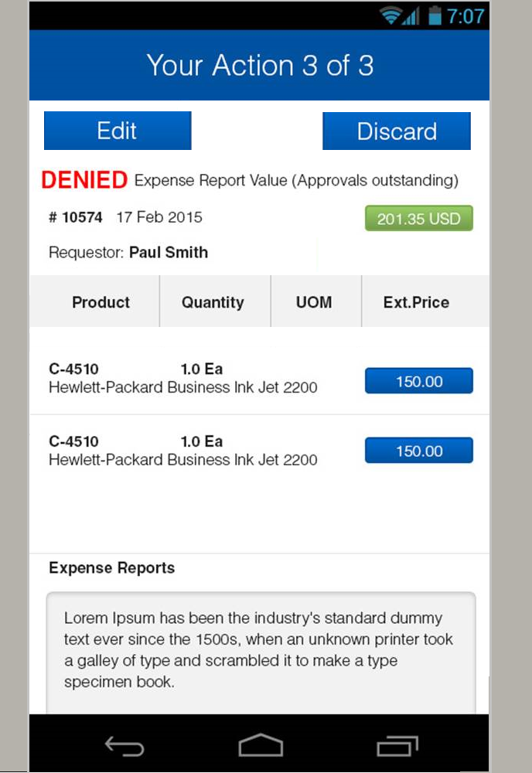Click into the Expense Reports text box
532x773 pixels.
pyautogui.click(x=261, y=651)
